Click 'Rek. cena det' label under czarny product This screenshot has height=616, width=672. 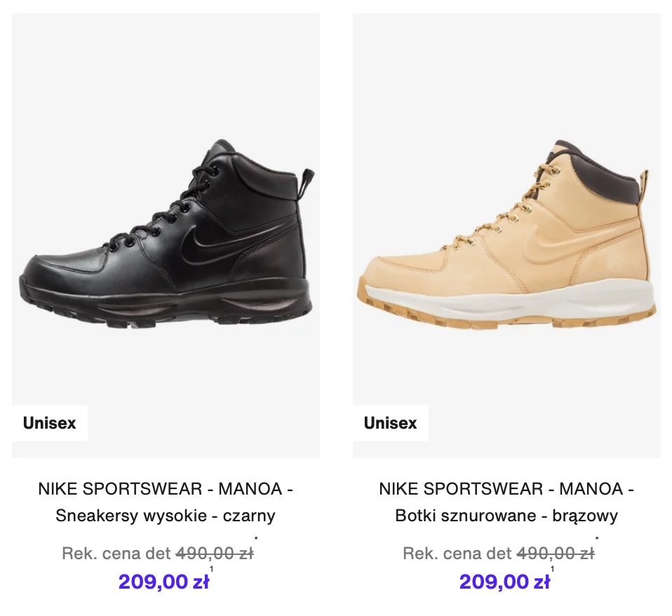pos(116,554)
